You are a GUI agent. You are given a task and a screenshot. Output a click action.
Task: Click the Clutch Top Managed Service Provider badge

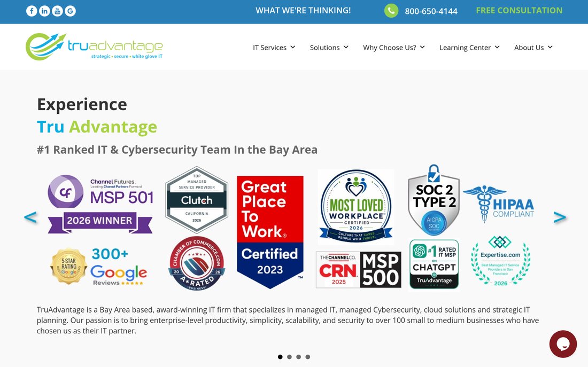197,200
